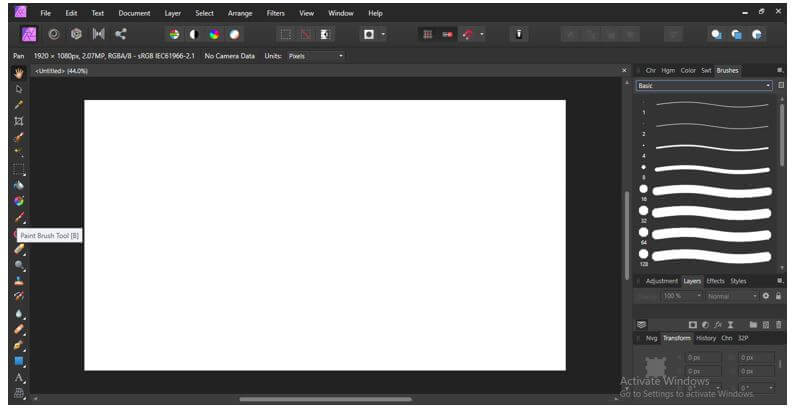Toggle the grid display icon
The image size is (795, 415).
point(428,34)
